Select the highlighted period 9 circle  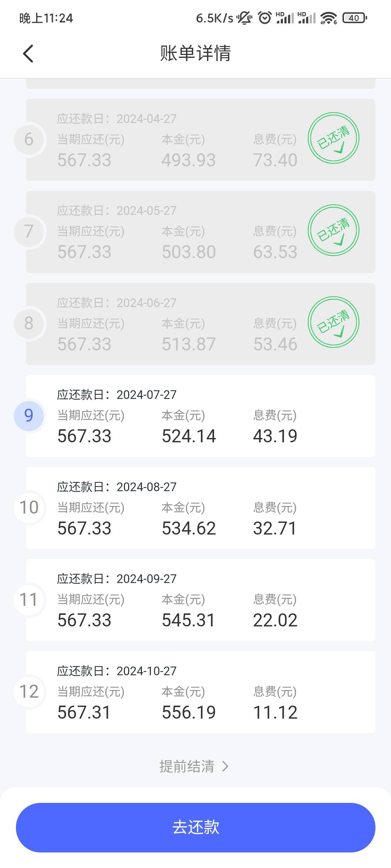point(29,416)
